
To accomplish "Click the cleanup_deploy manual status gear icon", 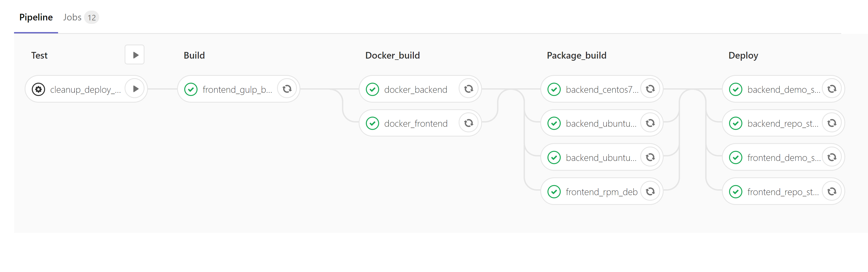I will pos(38,89).
